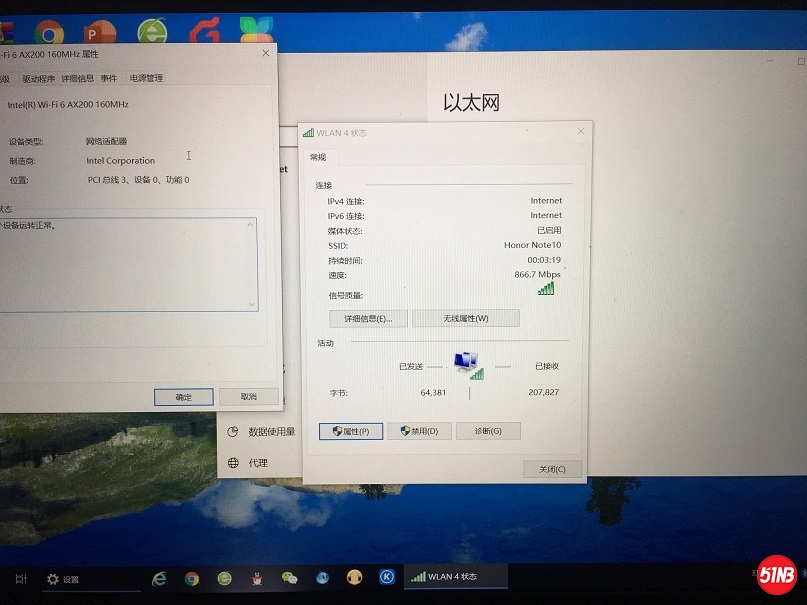Image resolution: width=807 pixels, height=605 pixels.
Task: Launch Chrome from the taskbar
Action: (x=192, y=578)
